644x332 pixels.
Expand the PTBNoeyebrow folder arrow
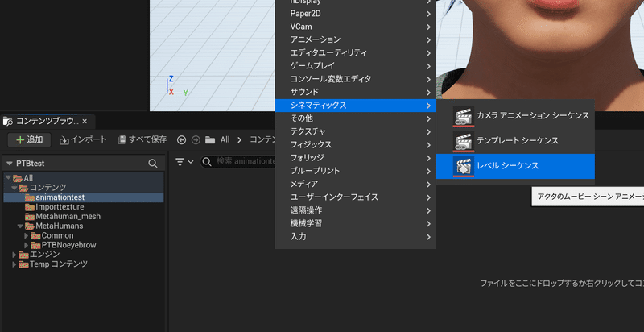pos(27,245)
